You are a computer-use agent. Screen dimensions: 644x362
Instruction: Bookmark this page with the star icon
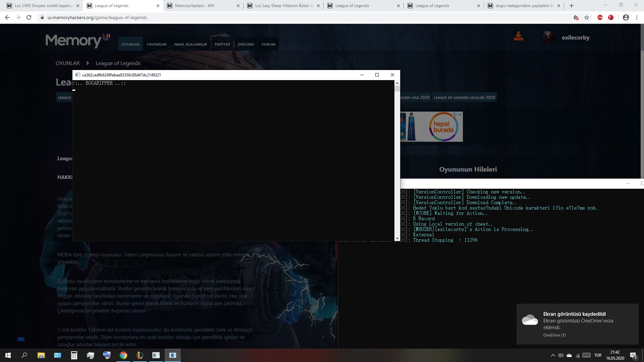[587, 17]
